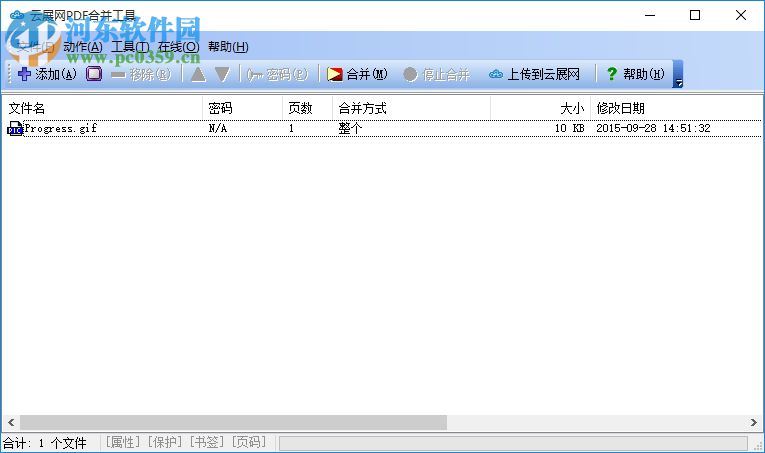Viewport: 765px width, 453px height.
Task: Open the 在线(O) menu
Action: (x=179, y=47)
